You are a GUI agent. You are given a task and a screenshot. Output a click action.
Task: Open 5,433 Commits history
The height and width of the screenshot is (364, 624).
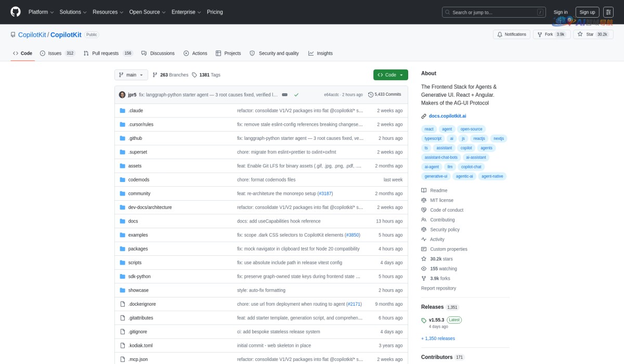tap(384, 95)
